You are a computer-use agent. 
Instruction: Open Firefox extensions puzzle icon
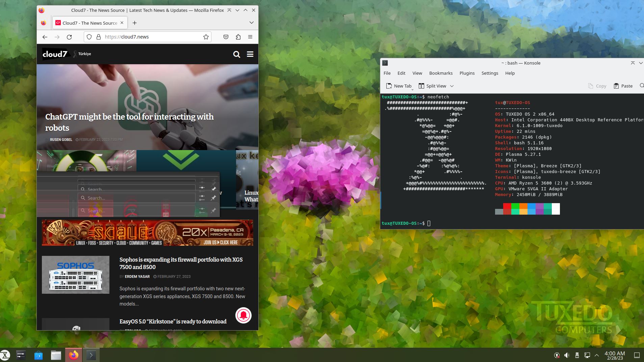[238, 37]
